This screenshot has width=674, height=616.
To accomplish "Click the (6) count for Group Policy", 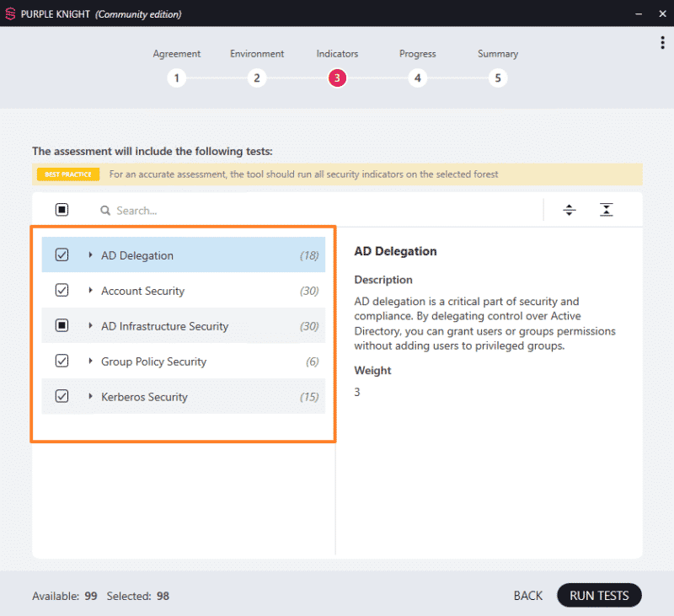I will 312,362.
